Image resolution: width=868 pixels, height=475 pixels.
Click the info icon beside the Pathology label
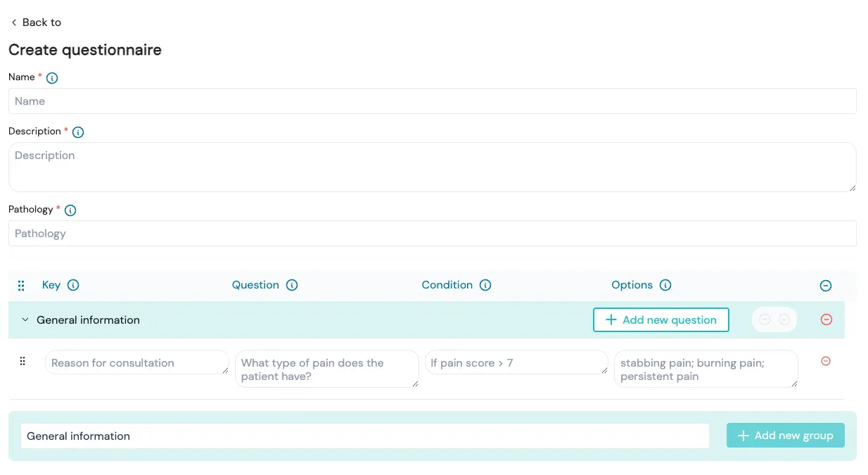coord(70,210)
